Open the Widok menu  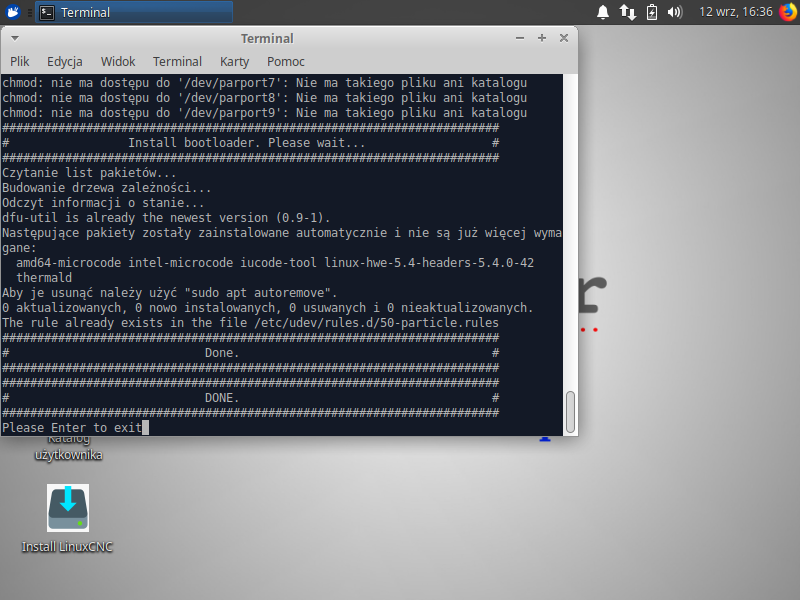tap(118, 61)
